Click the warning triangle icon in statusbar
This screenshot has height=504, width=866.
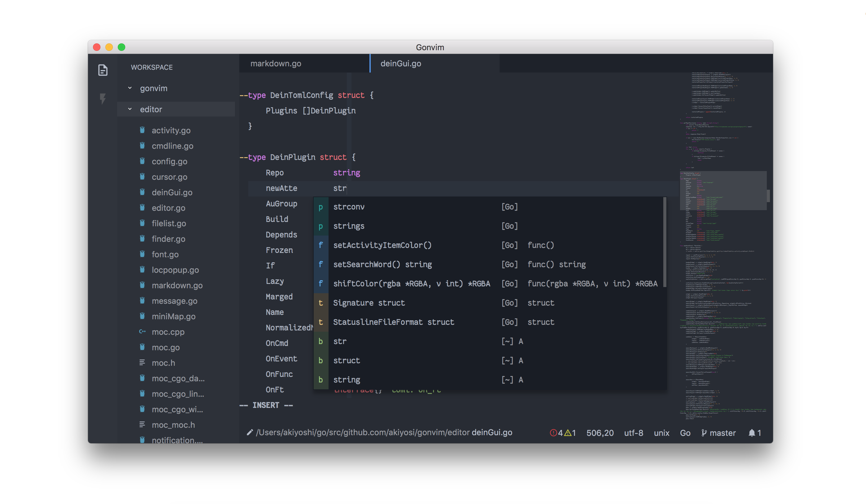(568, 433)
